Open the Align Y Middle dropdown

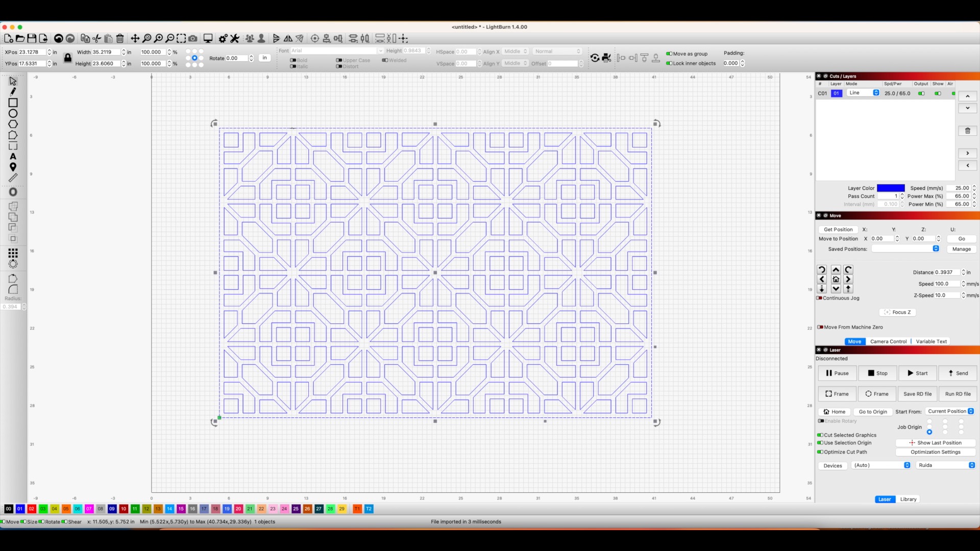click(x=515, y=63)
